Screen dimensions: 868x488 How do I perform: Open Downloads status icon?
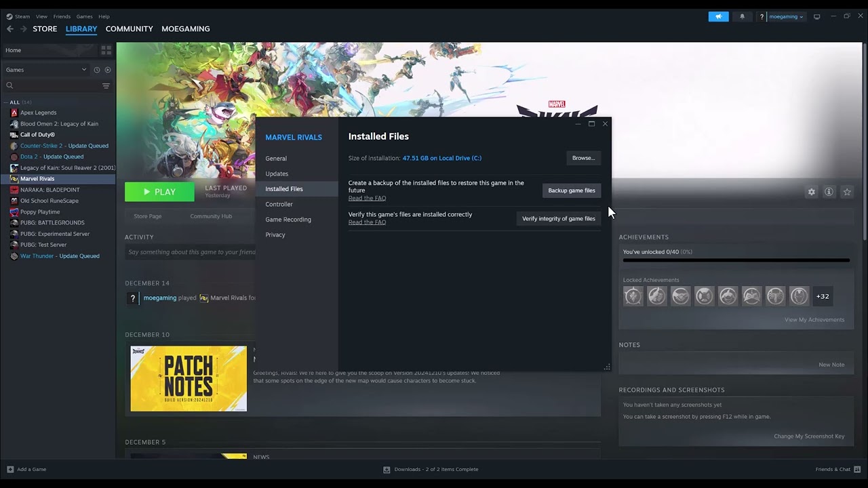pos(387,469)
